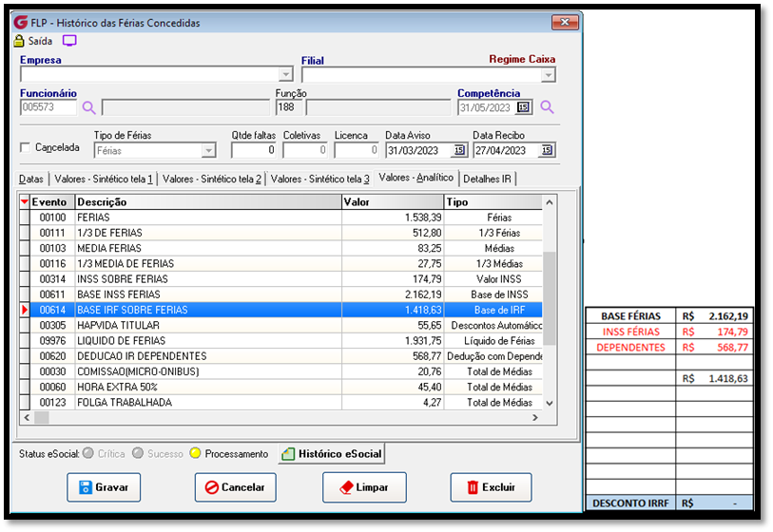Click the trash icon on Excluir
The image size is (773, 532).
pyautogui.click(x=473, y=487)
